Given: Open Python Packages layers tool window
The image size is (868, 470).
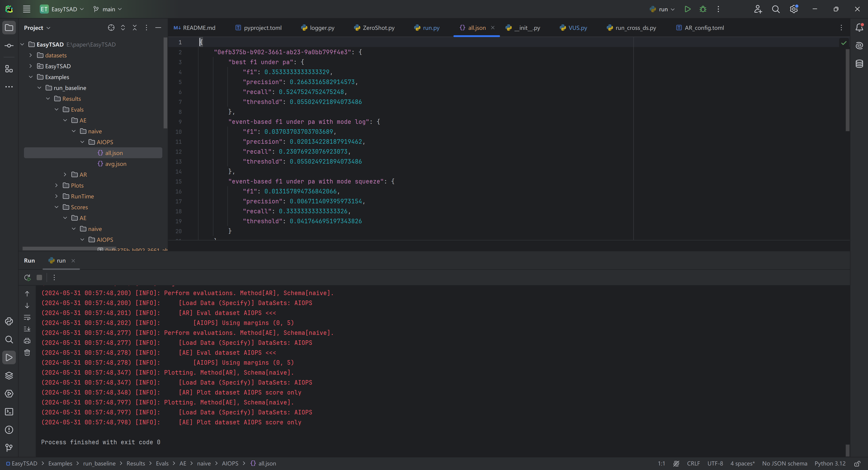Looking at the screenshot, I should click(9, 375).
